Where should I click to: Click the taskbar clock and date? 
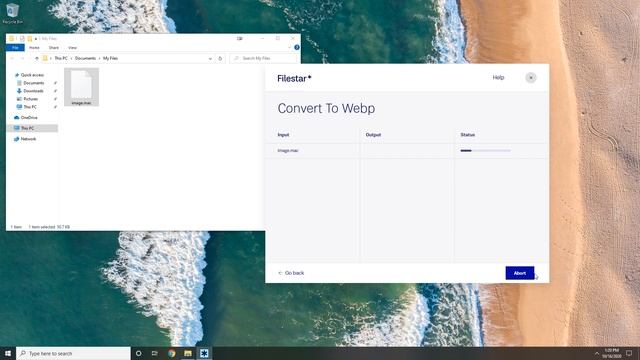(x=611, y=353)
